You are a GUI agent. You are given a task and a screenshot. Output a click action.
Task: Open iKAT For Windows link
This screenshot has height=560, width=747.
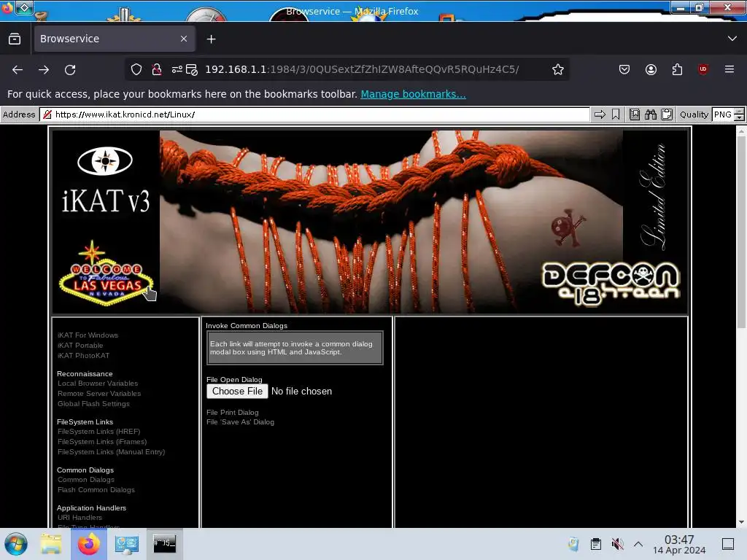click(88, 335)
